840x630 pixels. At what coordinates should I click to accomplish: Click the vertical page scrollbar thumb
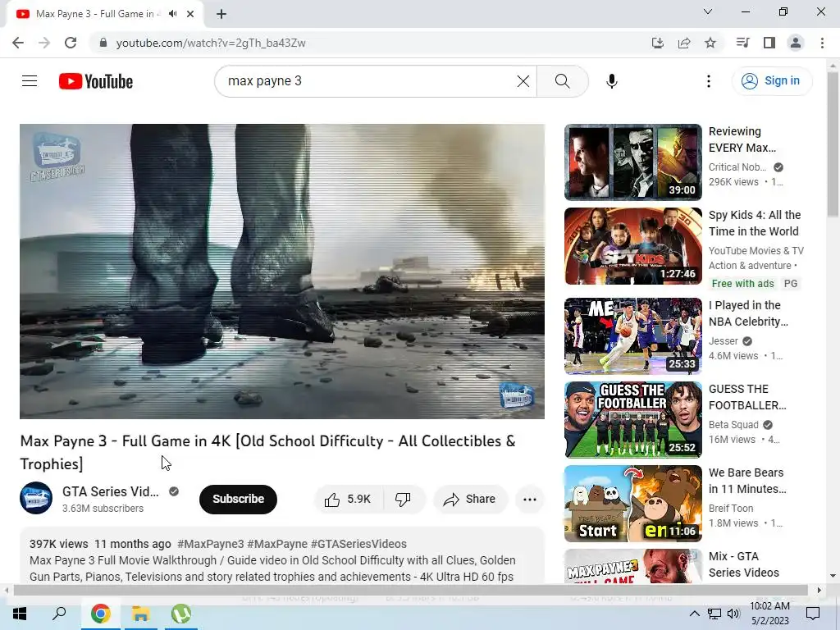pyautogui.click(x=833, y=144)
